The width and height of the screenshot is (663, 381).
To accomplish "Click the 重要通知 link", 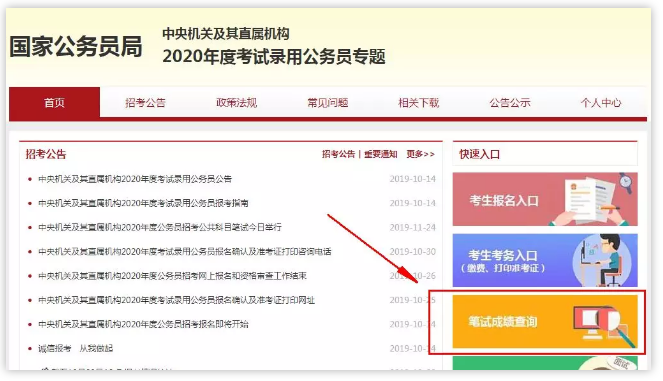I will [381, 154].
